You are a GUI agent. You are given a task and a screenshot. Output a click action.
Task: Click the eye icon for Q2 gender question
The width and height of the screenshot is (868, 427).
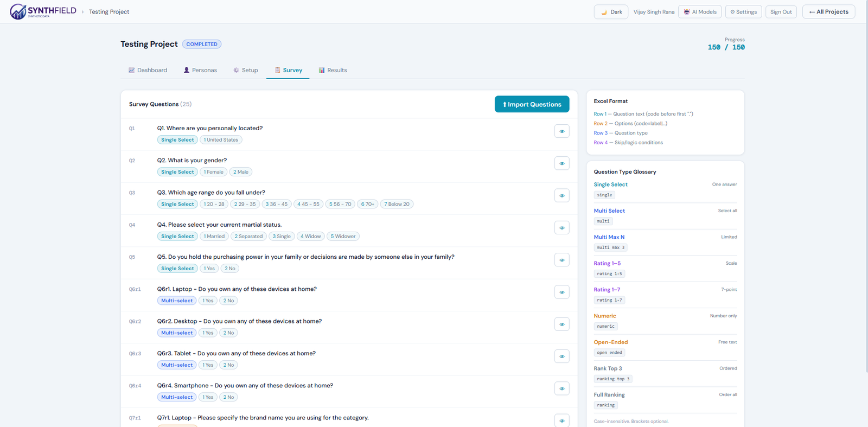click(562, 163)
